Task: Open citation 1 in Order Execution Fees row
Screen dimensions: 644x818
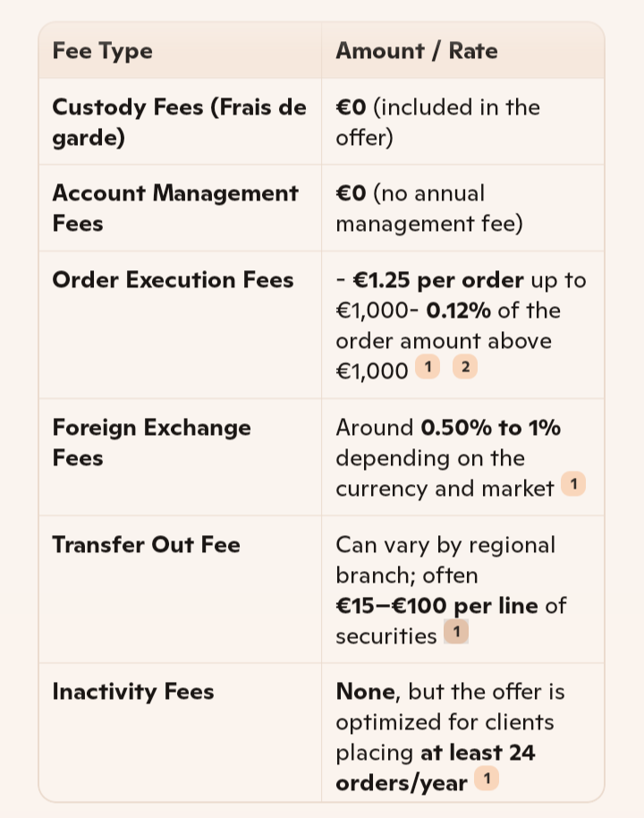Action: 428,367
